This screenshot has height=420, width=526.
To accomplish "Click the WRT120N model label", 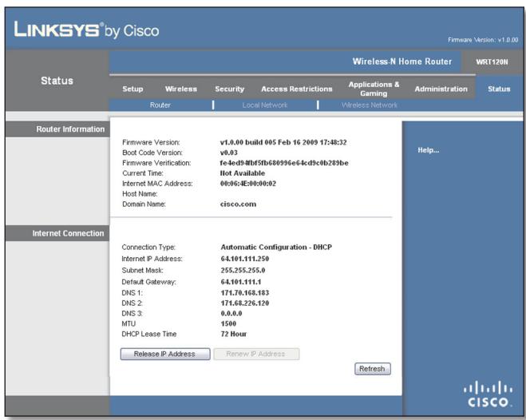I will point(492,62).
